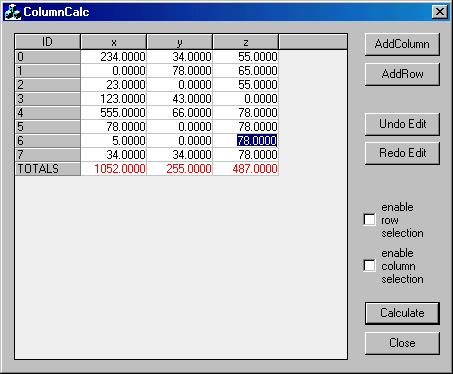
Task: Select cell 55.0000 in row 0
Action: point(245,57)
